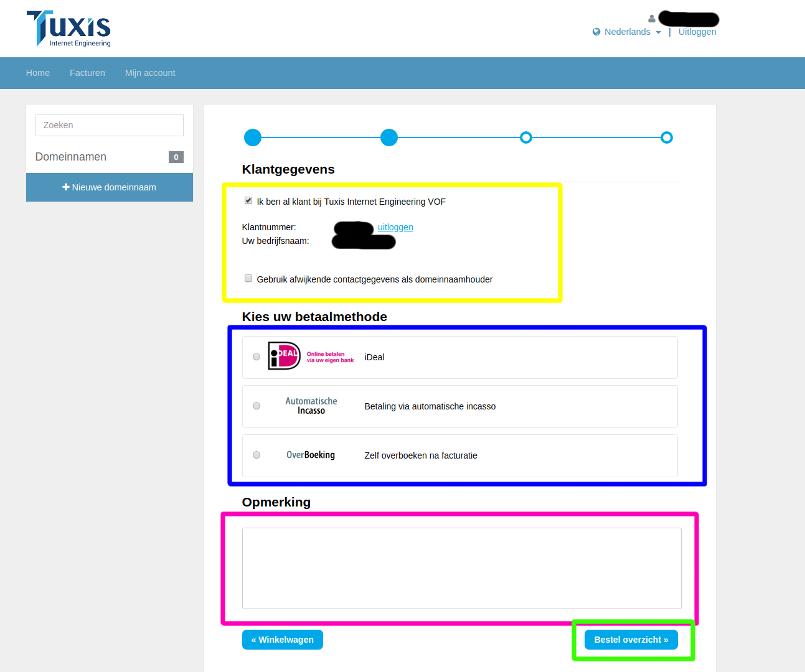Click the first step circle in progress bar
The image size is (805, 672).
pos(253,138)
